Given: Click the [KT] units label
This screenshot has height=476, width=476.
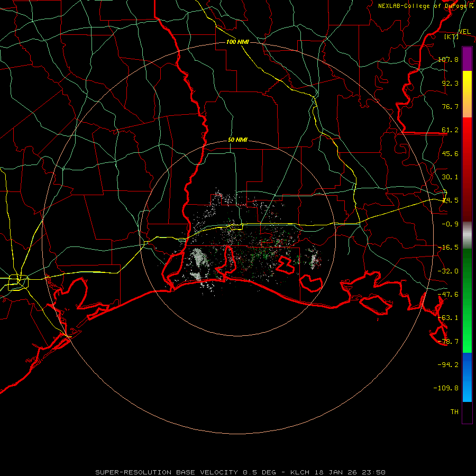Looking at the screenshot, I should pos(452,36).
